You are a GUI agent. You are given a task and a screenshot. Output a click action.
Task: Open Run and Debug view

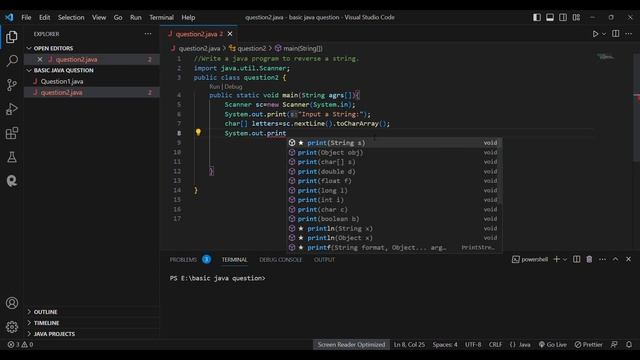12,109
